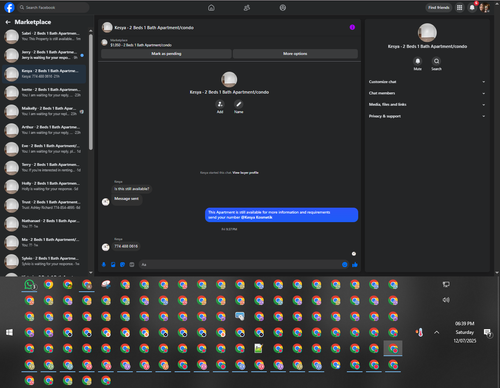Send a thumbs-up like
Screen dimensions: 500x388
(355, 265)
